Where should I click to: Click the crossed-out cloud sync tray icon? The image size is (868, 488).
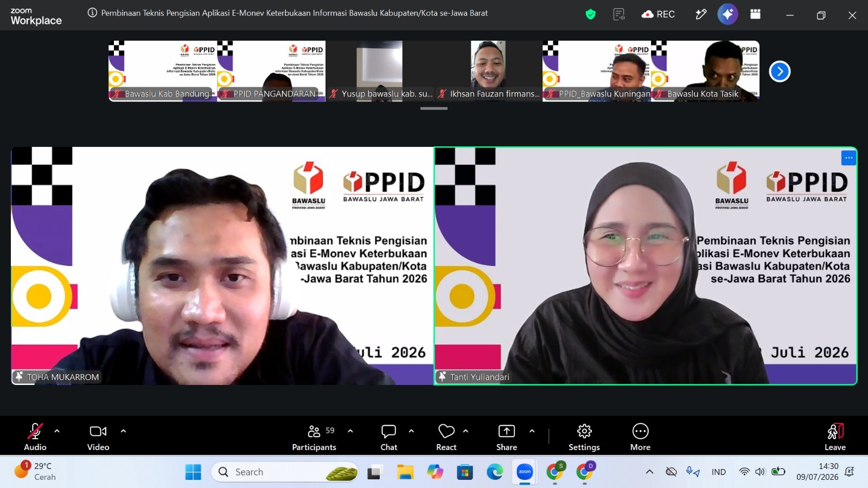click(x=671, y=472)
